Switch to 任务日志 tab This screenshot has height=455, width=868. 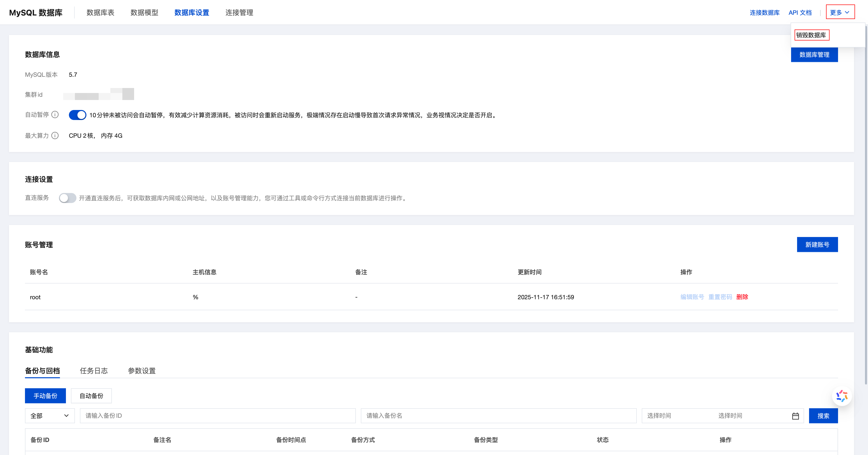(94, 371)
